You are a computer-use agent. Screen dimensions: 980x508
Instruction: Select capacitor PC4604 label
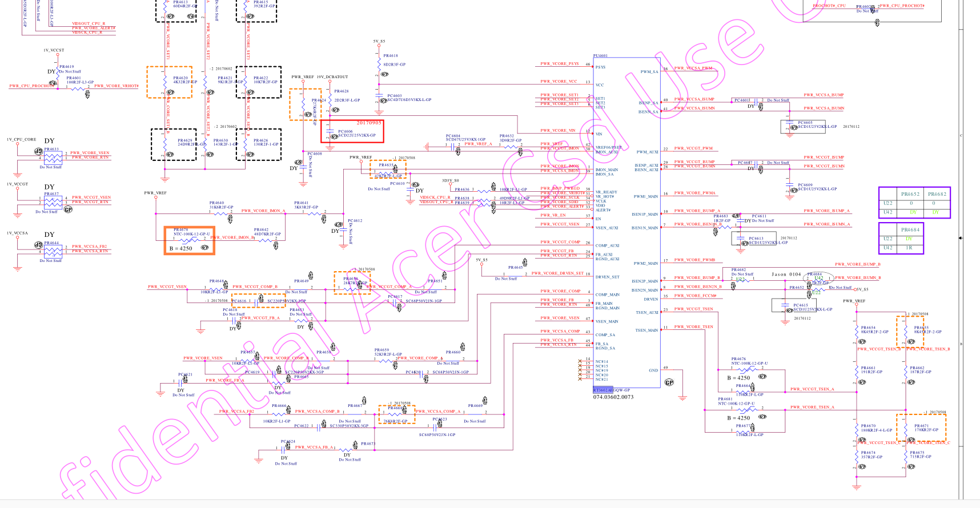pyautogui.click(x=453, y=136)
